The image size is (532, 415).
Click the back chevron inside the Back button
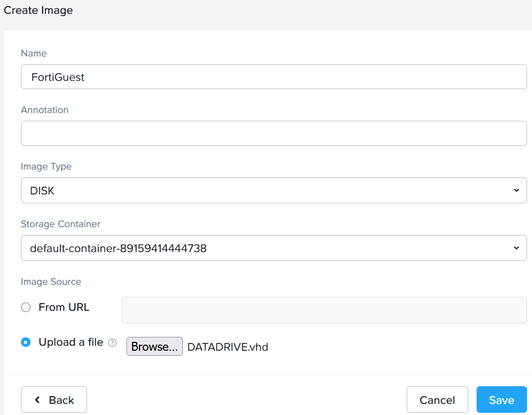pyautogui.click(x=38, y=399)
